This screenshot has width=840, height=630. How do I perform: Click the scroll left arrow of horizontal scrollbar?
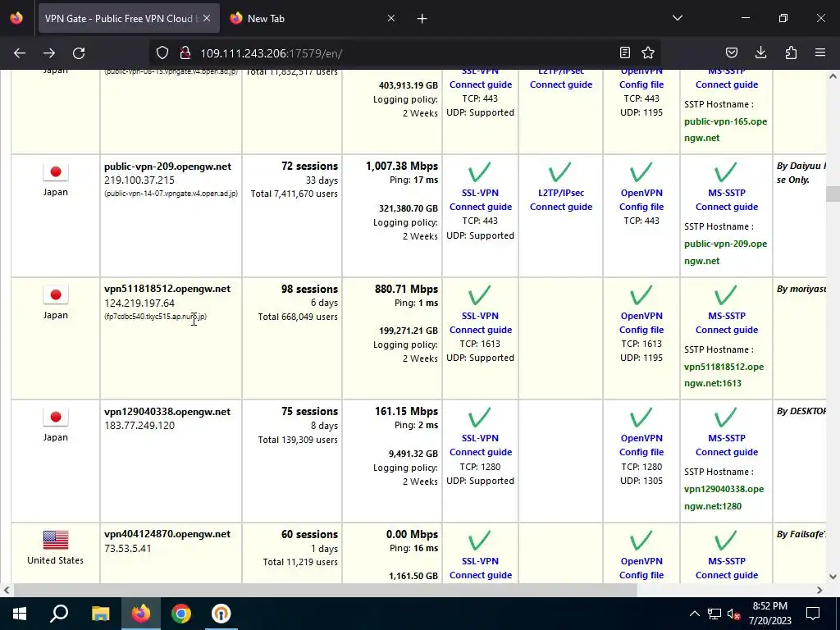coord(7,591)
